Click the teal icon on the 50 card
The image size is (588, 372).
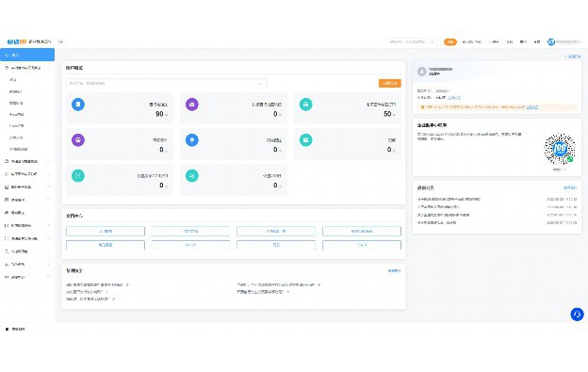pos(305,105)
